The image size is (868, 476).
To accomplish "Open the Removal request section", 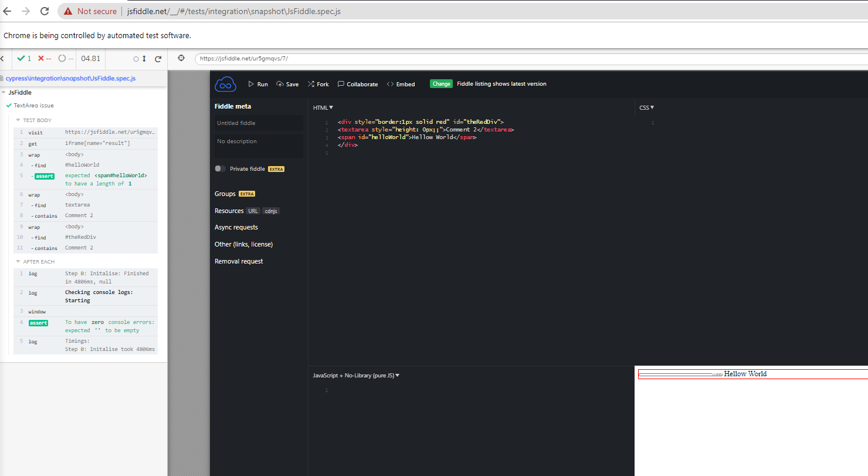I will 239,261.
